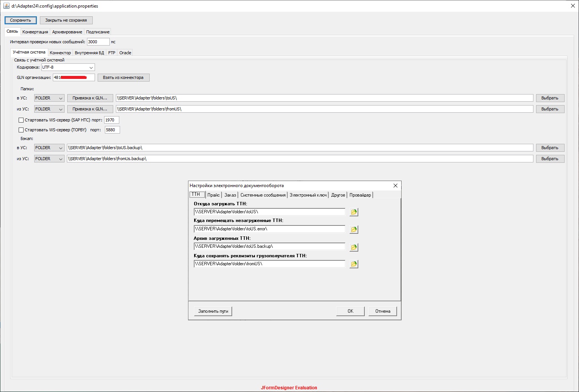The height and width of the screenshot is (392, 579).
Task: Click folder browse icon for 'Откуда загружать ТТН'
Action: coord(354,212)
